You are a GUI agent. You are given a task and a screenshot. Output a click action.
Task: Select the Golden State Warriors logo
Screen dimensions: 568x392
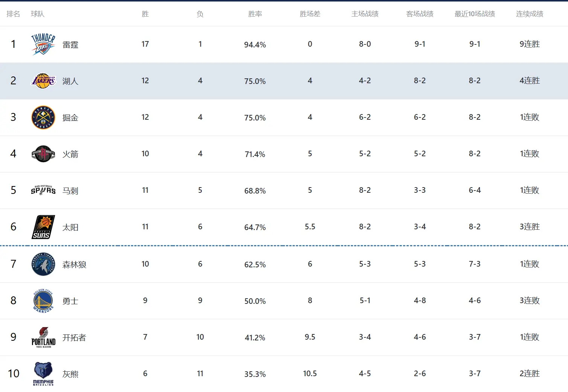[x=43, y=301]
